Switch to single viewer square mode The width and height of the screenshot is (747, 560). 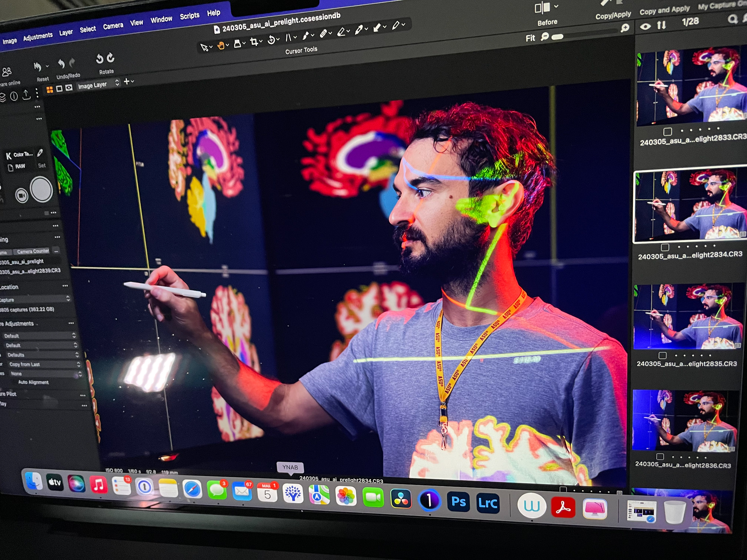coord(59,88)
